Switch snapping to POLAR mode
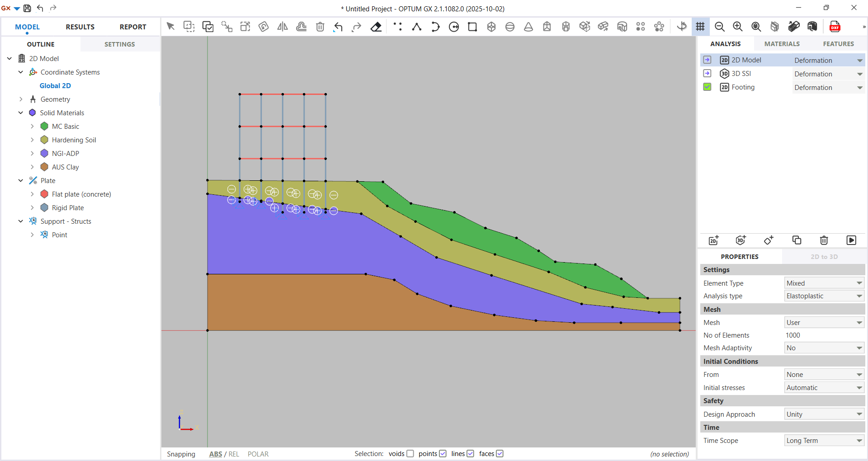This screenshot has width=868, height=461. [258, 454]
